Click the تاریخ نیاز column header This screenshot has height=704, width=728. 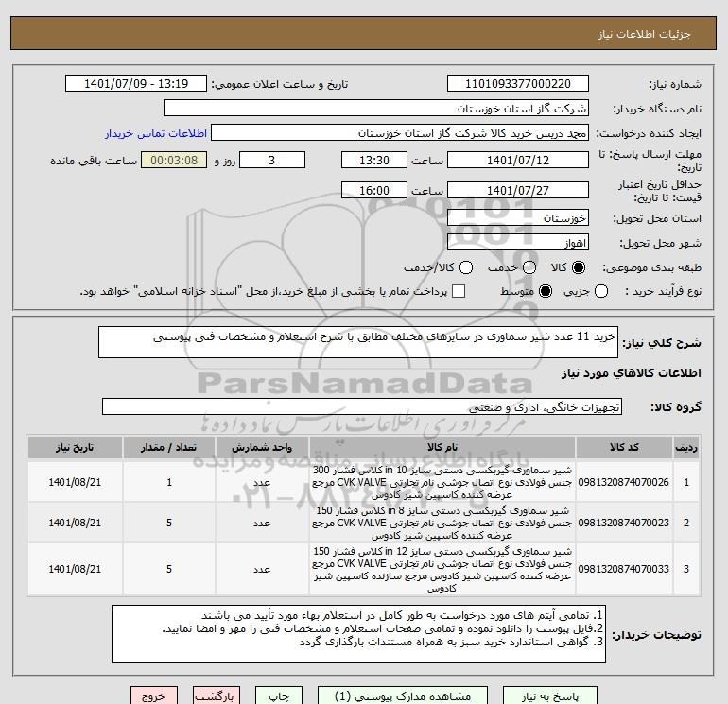(x=75, y=447)
